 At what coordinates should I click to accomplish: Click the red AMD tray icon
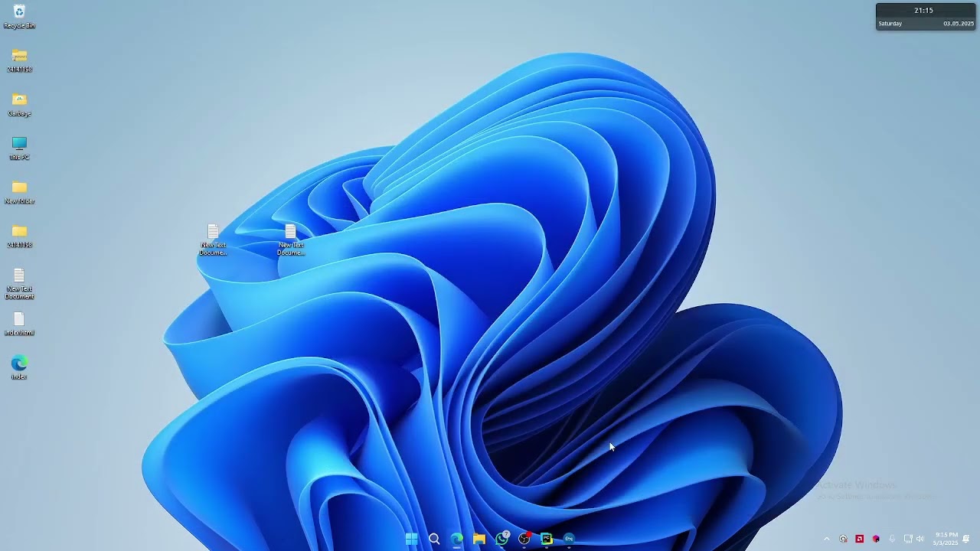click(860, 539)
